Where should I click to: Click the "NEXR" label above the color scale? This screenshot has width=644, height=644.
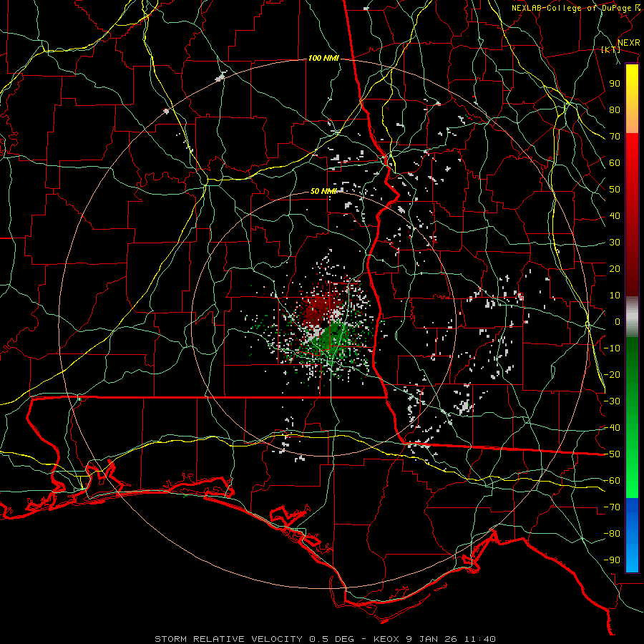pos(629,43)
